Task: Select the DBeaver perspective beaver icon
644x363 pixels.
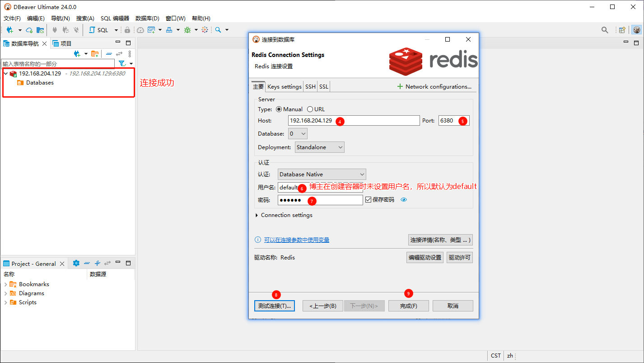Action: (637, 30)
